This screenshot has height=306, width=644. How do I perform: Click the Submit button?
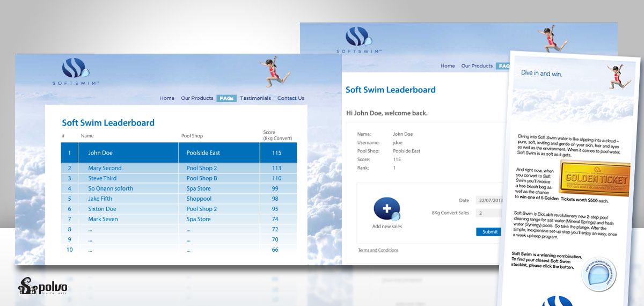[489, 232]
